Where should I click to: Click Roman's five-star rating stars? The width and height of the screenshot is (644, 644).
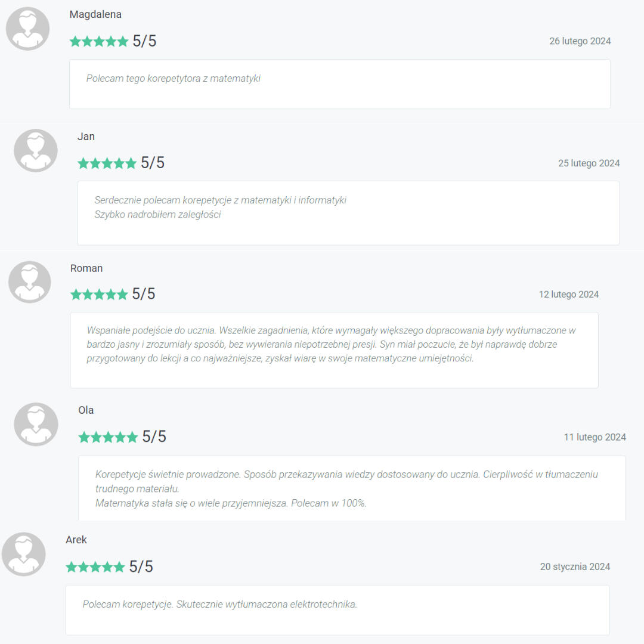pos(99,294)
